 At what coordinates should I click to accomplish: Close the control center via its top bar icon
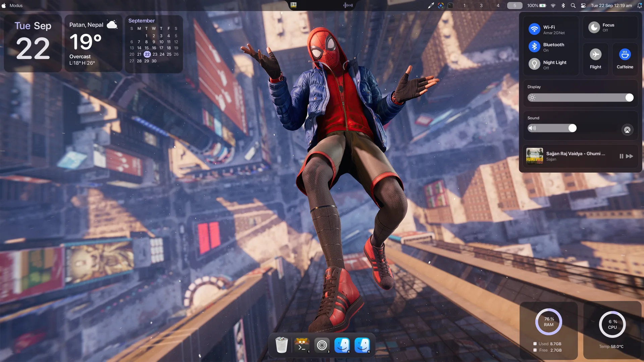click(x=583, y=5)
